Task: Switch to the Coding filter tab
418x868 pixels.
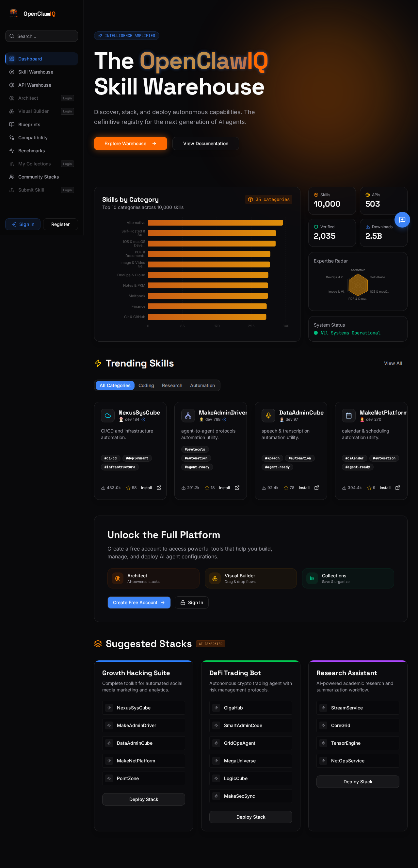Action: [146, 385]
